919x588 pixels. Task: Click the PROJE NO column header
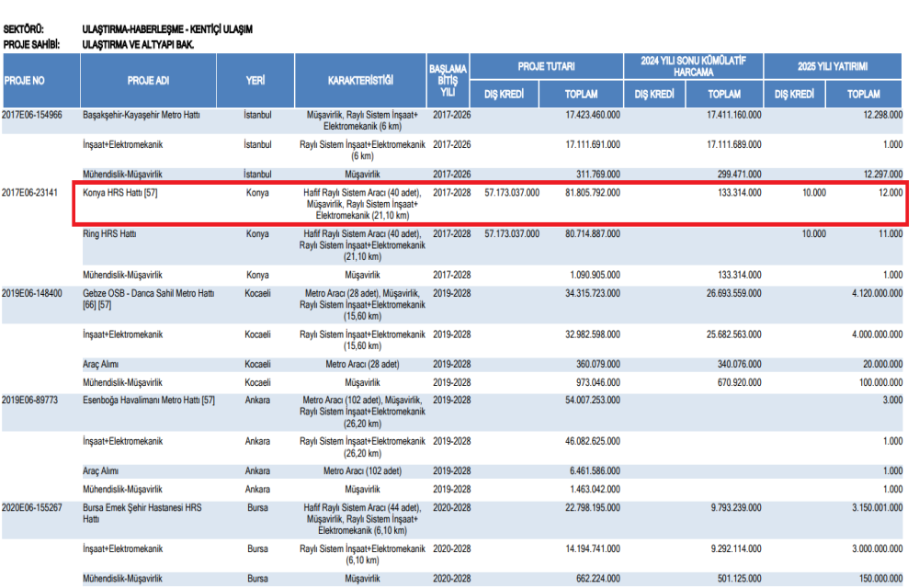[x=24, y=81]
